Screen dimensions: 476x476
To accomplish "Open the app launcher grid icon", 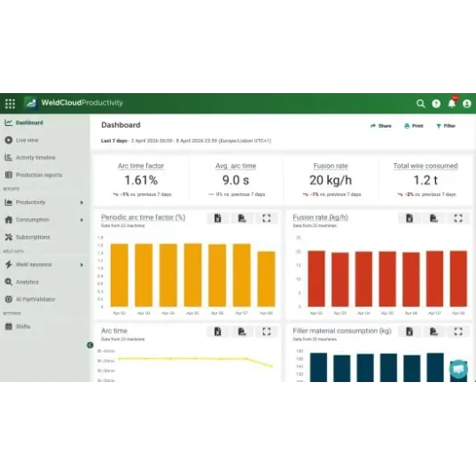I will 10,104.
